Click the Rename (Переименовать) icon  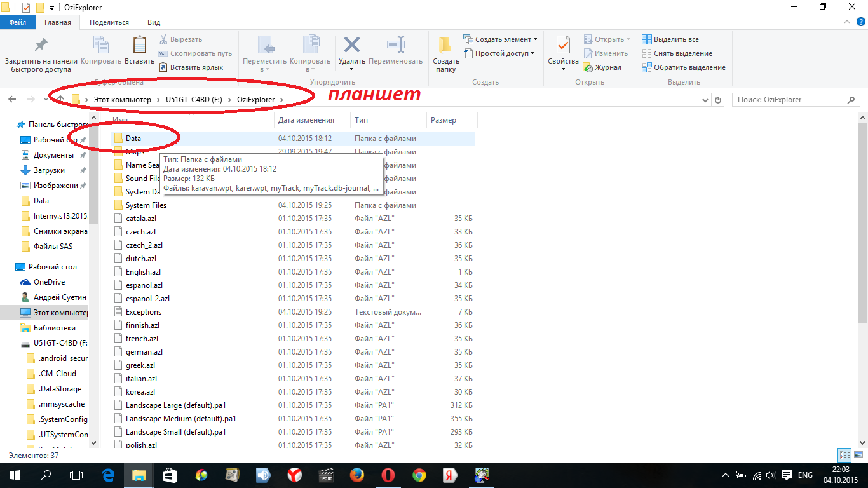click(395, 46)
